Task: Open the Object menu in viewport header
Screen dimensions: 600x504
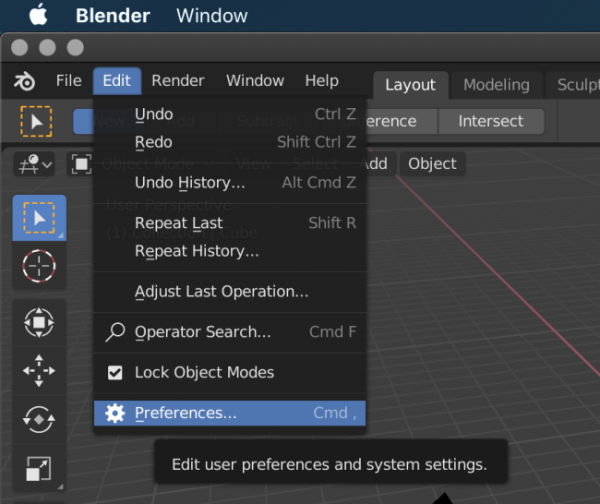Action: [432, 164]
